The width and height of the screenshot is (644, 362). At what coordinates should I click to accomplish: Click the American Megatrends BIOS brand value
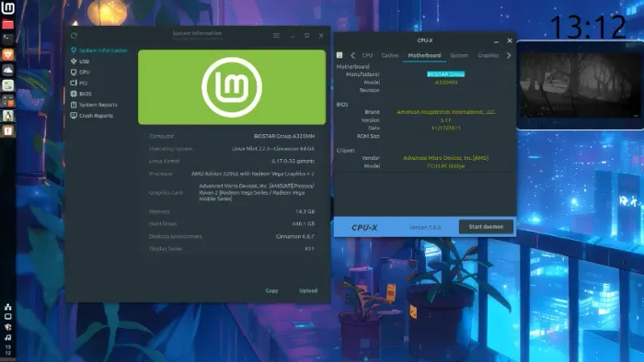[x=445, y=112]
